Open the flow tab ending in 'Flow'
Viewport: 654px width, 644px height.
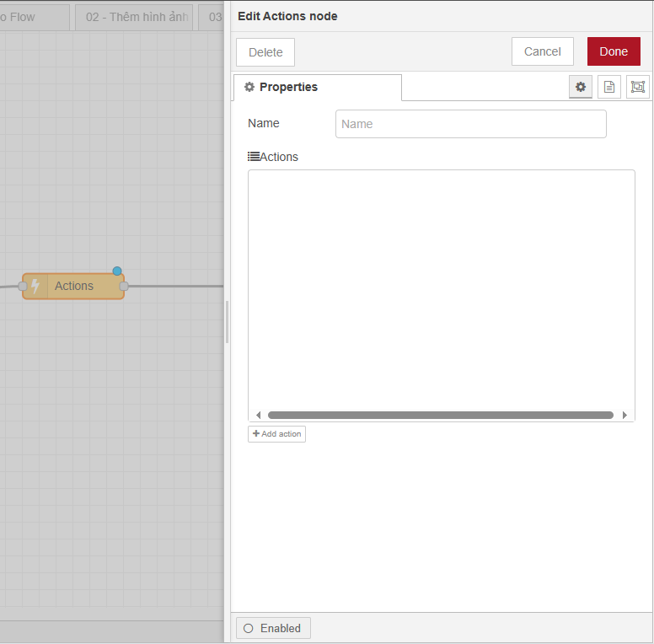click(34, 17)
